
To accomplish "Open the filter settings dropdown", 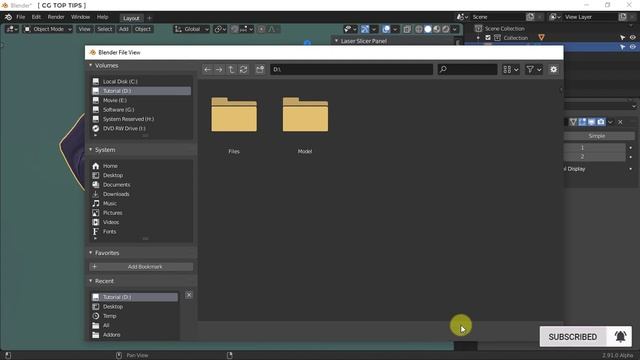I will click(x=534, y=70).
